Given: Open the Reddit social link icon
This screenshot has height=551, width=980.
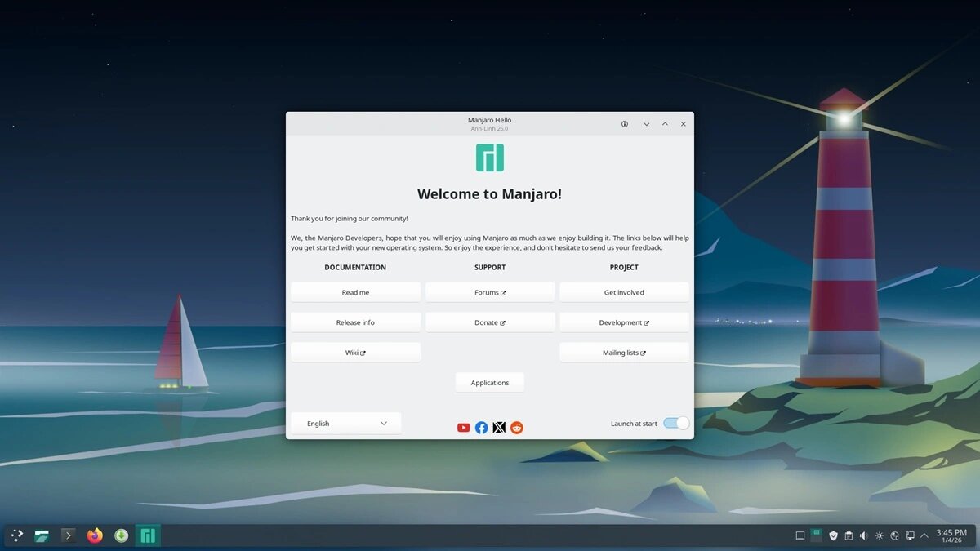Looking at the screenshot, I should (x=517, y=428).
